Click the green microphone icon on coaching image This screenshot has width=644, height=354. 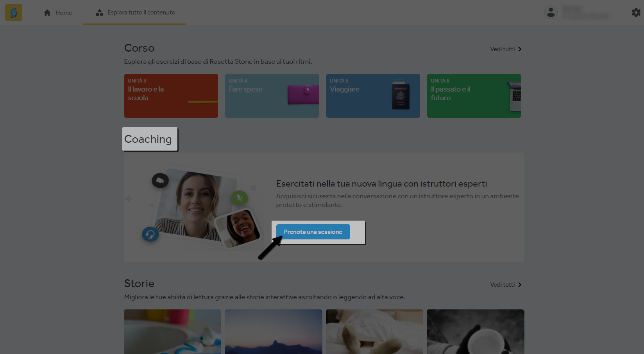coord(239,198)
